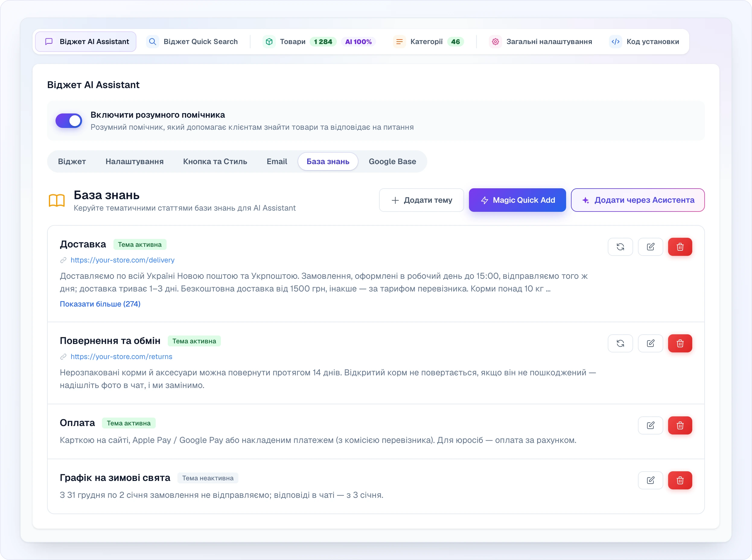Viewport: 752px width, 560px height.
Task: Click the Magic Quick Add button
Action: coord(518,200)
